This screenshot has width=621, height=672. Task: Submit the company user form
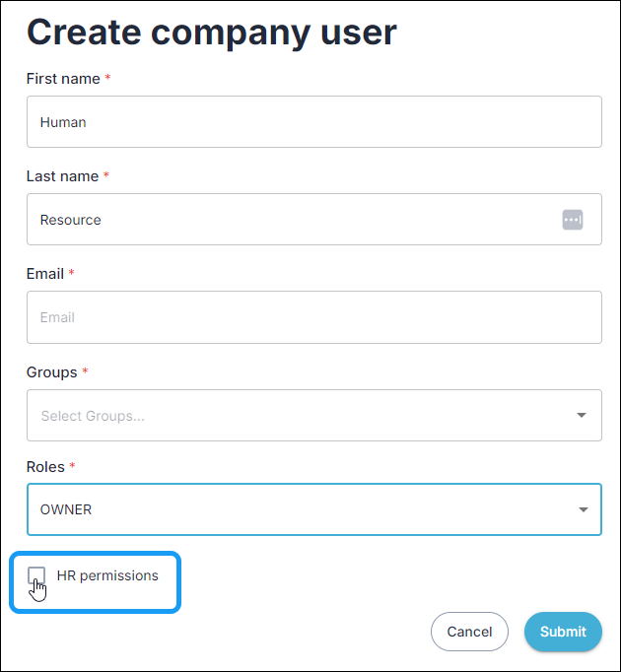563,632
